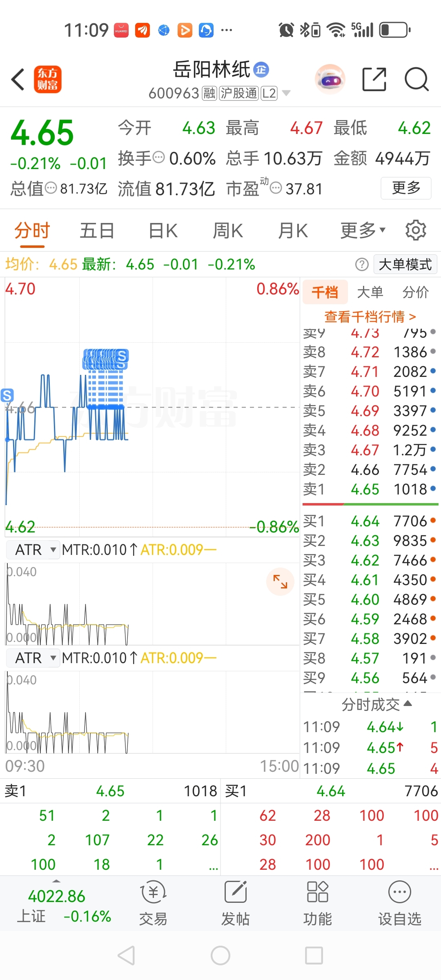Select the 分时 tab
The image size is (441, 980).
pos(32,230)
